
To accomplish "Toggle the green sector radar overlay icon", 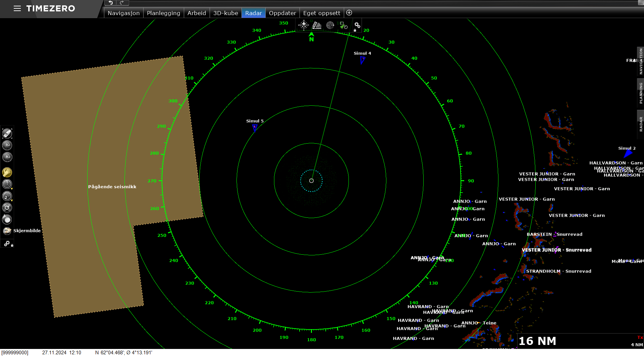I will pyautogui.click(x=343, y=25).
